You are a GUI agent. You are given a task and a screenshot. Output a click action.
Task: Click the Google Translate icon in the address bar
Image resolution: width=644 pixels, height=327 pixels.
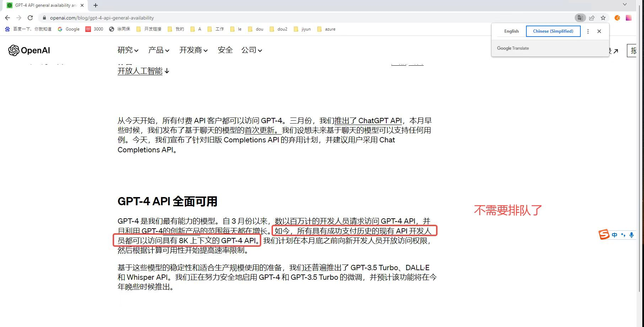580,18
